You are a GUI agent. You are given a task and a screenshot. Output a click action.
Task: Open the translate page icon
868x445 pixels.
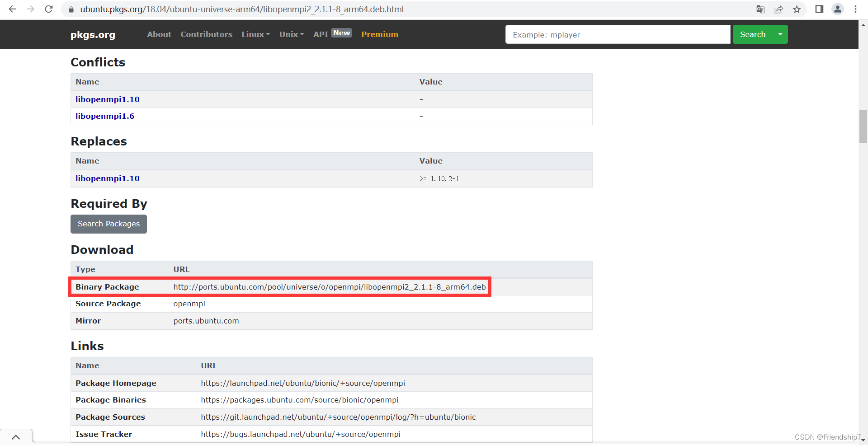pos(760,9)
